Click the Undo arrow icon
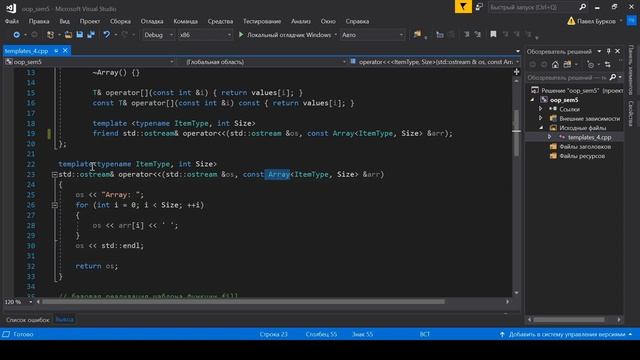Viewport: 640px width, 360px height. [106, 35]
